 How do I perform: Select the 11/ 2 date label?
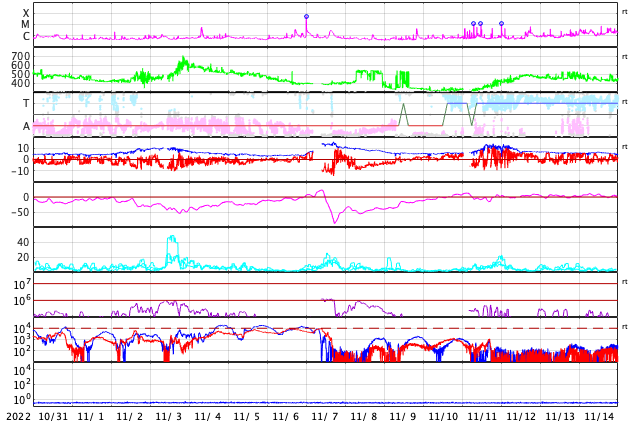[130, 417]
